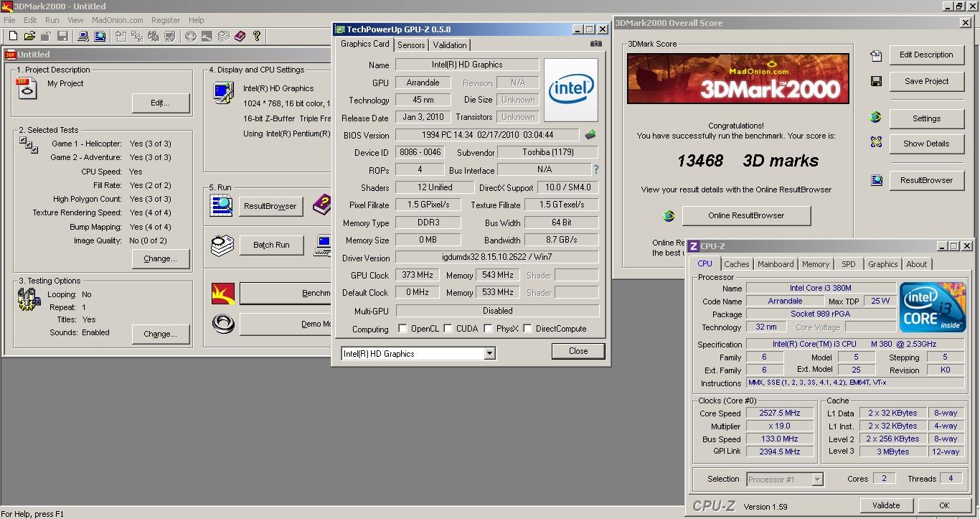Click the Show Details button
980x519 pixels.
click(x=926, y=144)
